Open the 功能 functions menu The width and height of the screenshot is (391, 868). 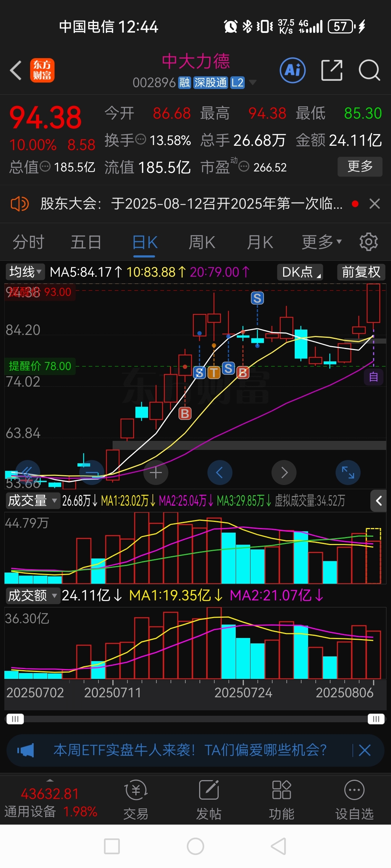[x=281, y=799]
